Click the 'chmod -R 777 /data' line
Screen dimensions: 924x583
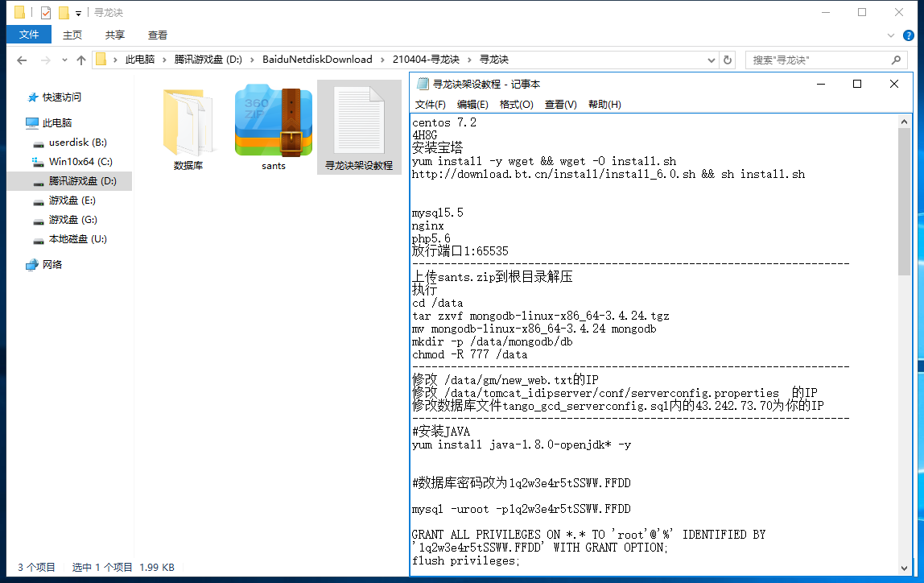pos(470,354)
